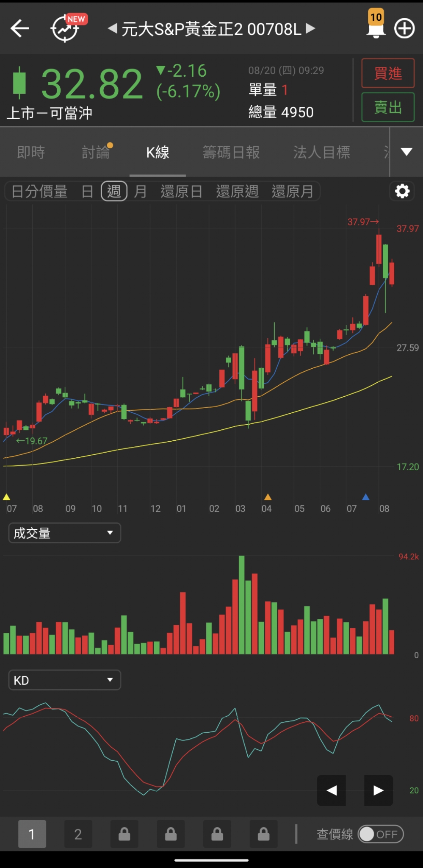Open the KD indicator dropdown
Image resolution: width=423 pixels, height=868 pixels.
click(64, 680)
